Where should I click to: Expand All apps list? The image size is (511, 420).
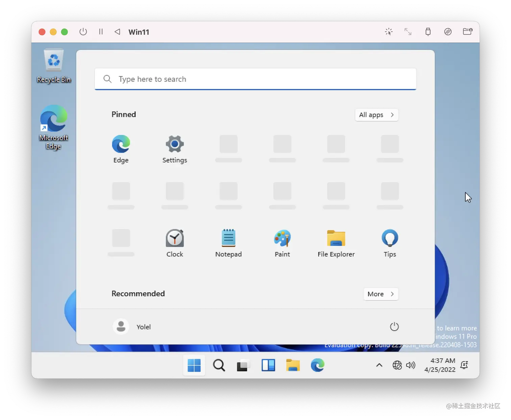point(376,115)
